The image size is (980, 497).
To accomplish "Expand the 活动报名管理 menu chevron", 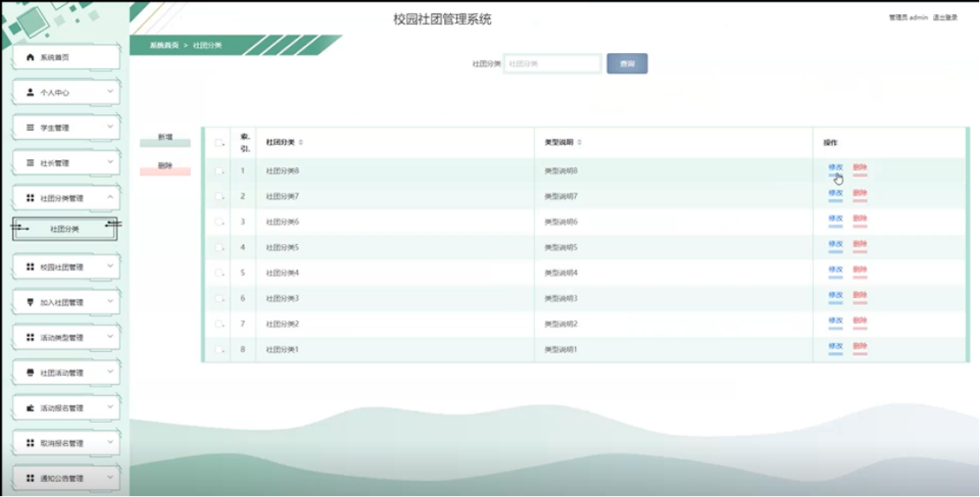I will pos(110,408).
